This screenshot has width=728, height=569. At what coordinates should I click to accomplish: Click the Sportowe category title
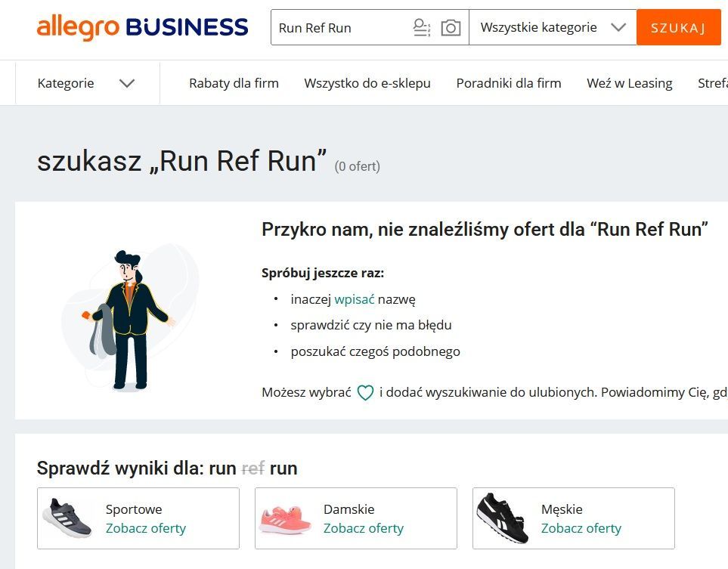134,509
